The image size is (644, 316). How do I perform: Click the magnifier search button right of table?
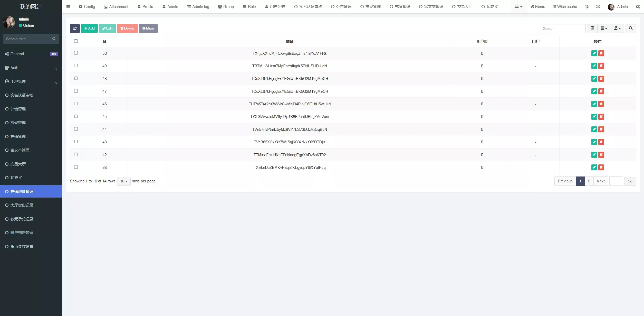click(x=631, y=29)
